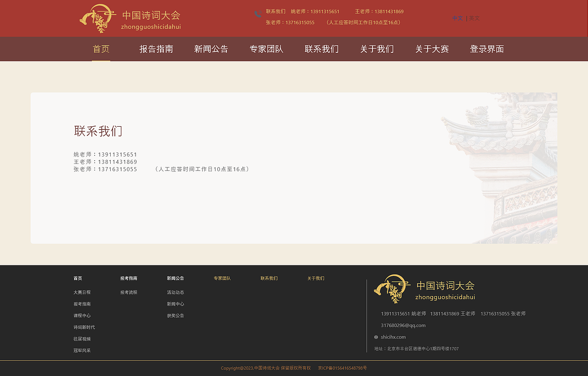Select the 中文 language option
The height and width of the screenshot is (376, 588).
tap(458, 18)
